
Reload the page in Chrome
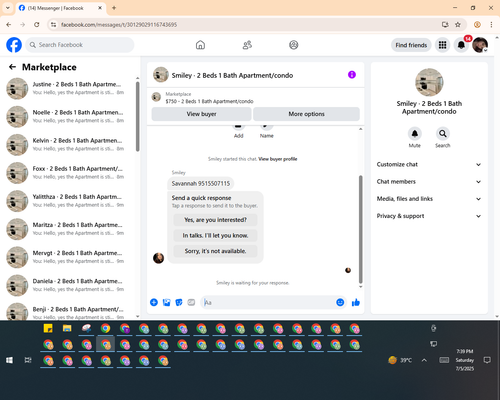pyautogui.click(x=37, y=25)
